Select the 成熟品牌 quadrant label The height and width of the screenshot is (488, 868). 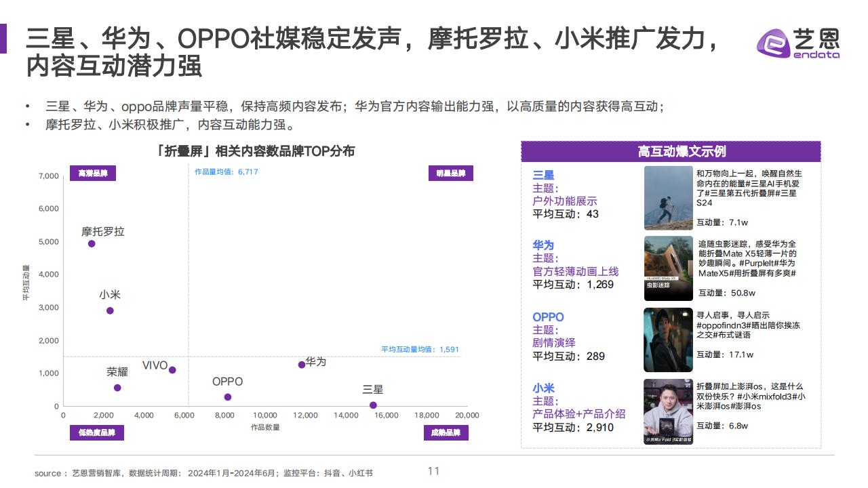tap(446, 433)
